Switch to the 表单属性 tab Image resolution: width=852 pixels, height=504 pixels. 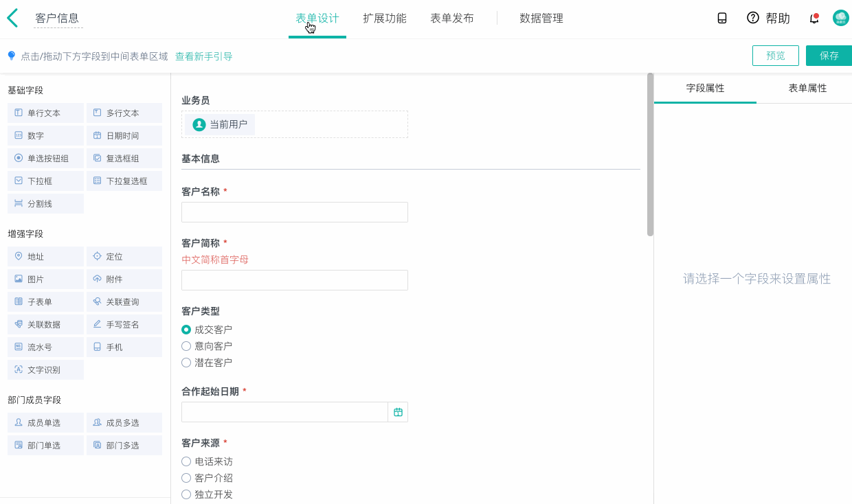coord(807,89)
